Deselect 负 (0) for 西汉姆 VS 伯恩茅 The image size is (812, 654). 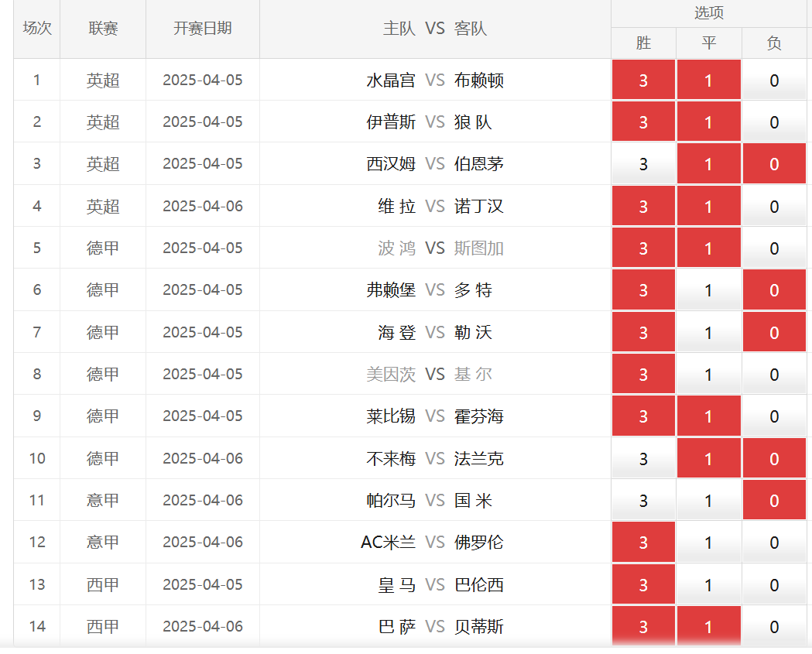click(774, 163)
